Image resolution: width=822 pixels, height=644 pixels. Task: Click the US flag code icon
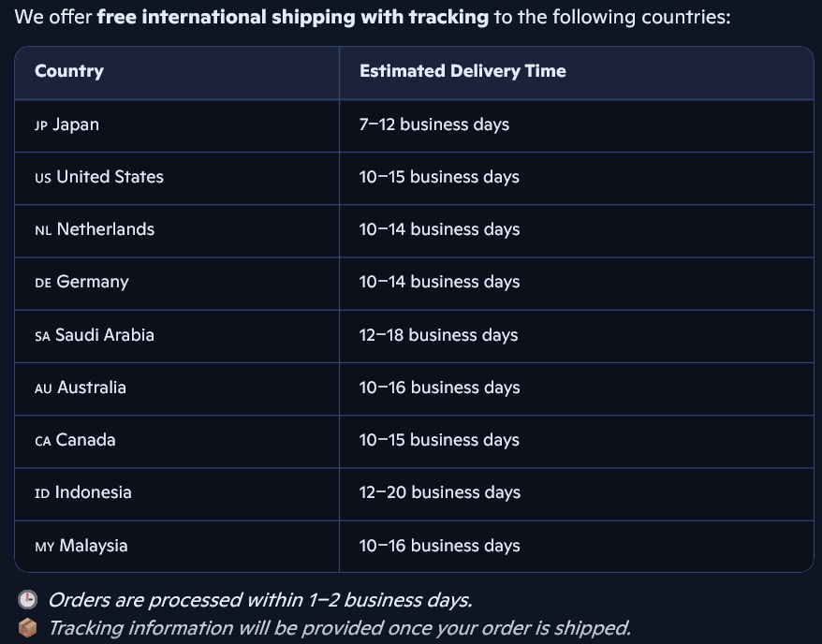click(x=43, y=179)
